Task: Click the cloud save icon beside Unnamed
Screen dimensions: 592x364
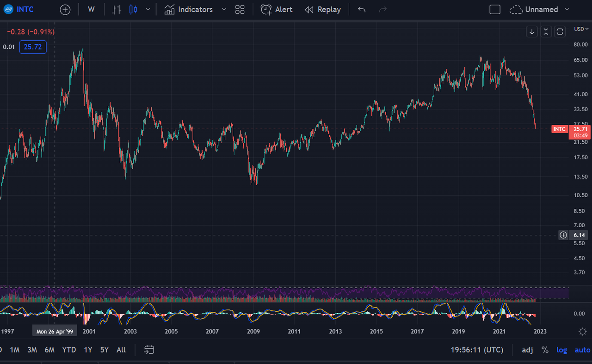Action: [516, 9]
